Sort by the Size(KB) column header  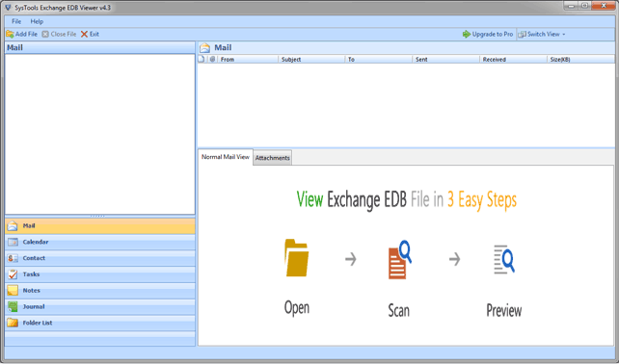click(x=581, y=59)
